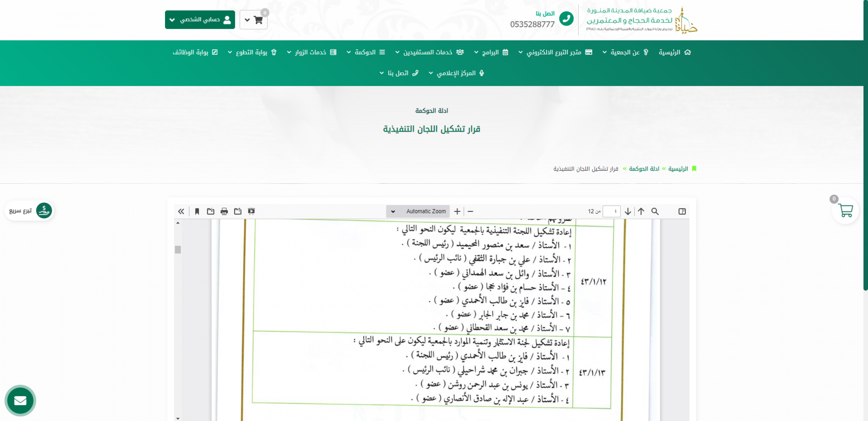Image resolution: width=868 pixels, height=421 pixels.
Task: Go to previous PDF page arrow
Action: (x=641, y=211)
